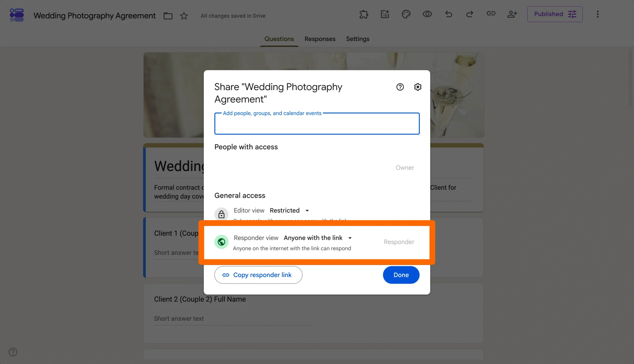Open share dialog settings gear
This screenshot has width=634, height=364.
418,87
